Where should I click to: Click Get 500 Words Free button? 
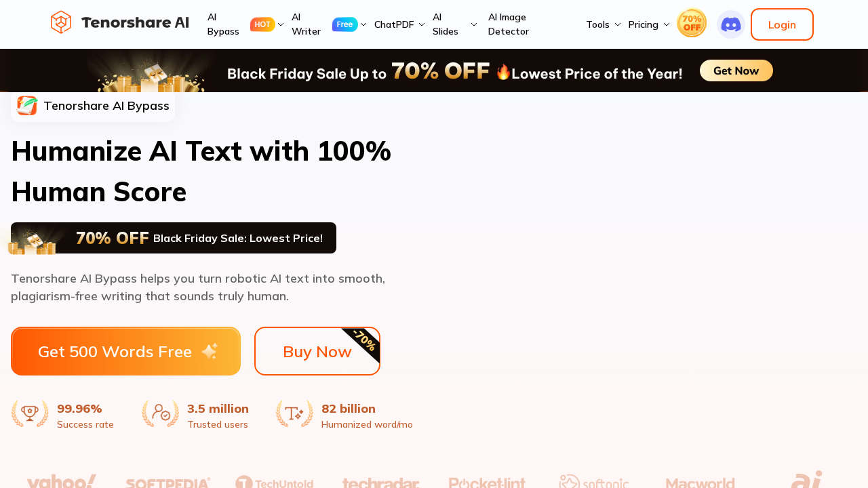coord(125,351)
